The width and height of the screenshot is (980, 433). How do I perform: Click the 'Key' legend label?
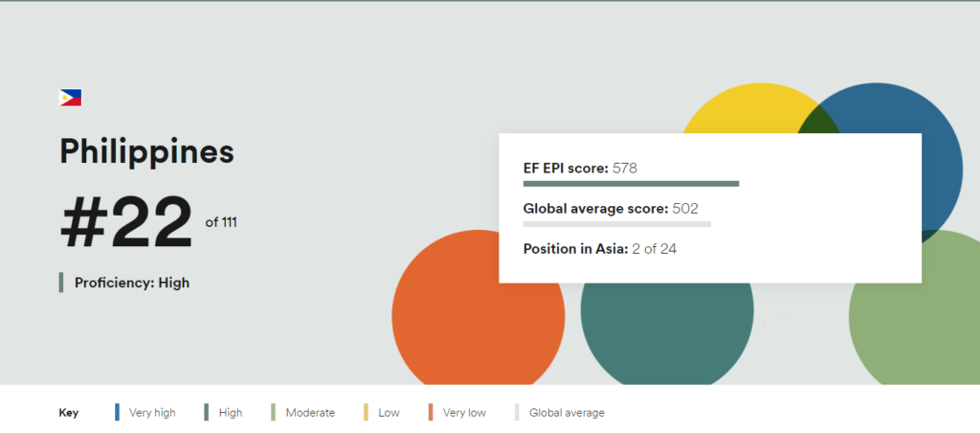point(69,413)
